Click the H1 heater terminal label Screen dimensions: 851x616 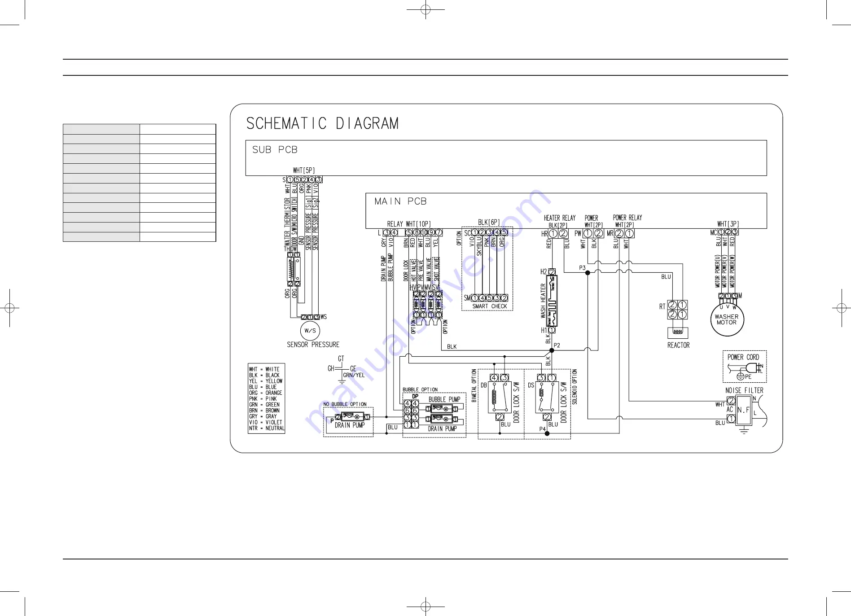(544, 330)
